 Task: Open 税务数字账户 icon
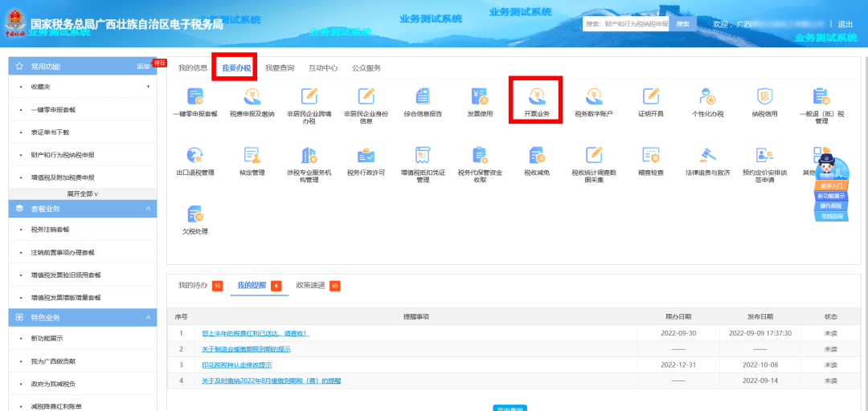[x=593, y=96]
